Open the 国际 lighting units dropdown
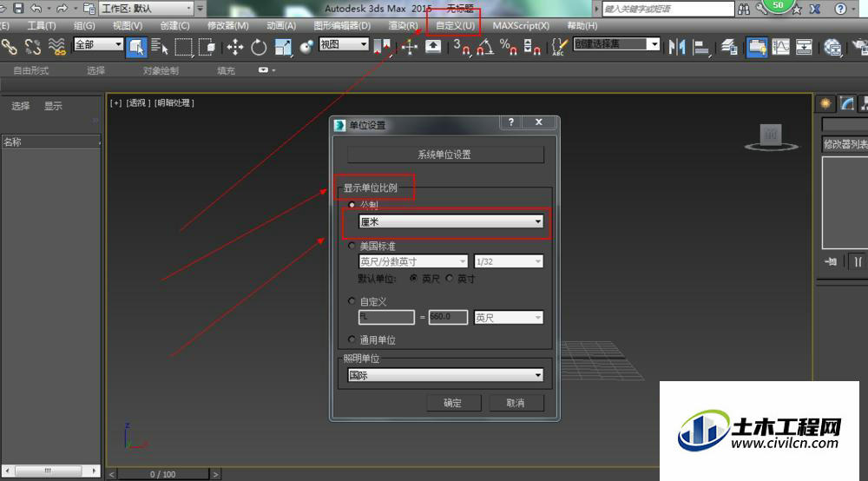 [445, 375]
